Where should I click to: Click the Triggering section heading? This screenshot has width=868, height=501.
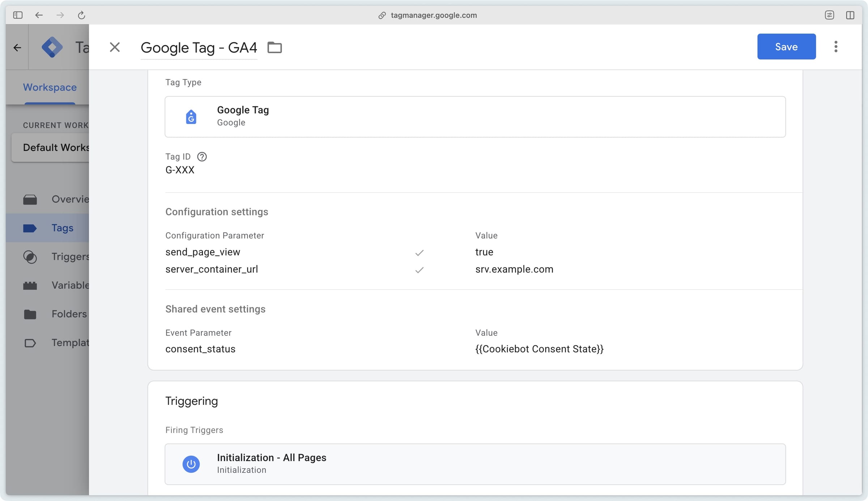click(x=191, y=401)
